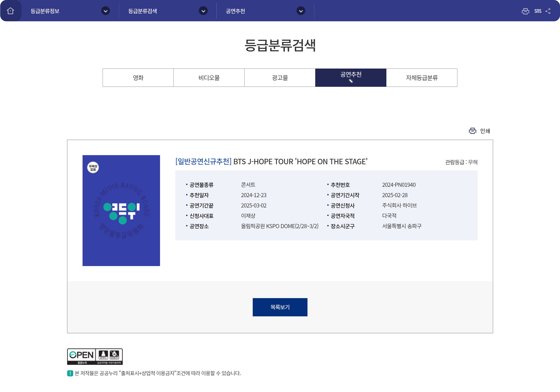Viewport: 560px width, 392px height.
Task: Click the printer icon in top navigation bar
Action: point(525,11)
